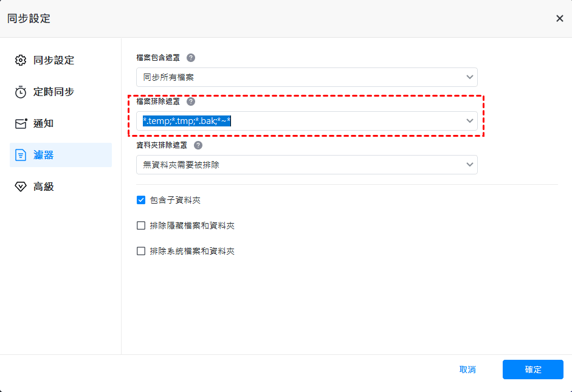This screenshot has width=572, height=392.
Task: Enable 排除隱藏檔案和資料夾 checkbox
Action: [141, 225]
